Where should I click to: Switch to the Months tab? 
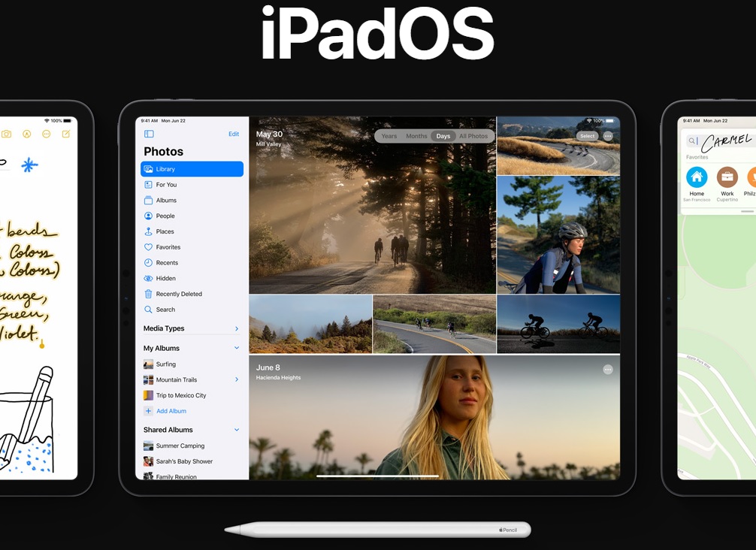(416, 136)
